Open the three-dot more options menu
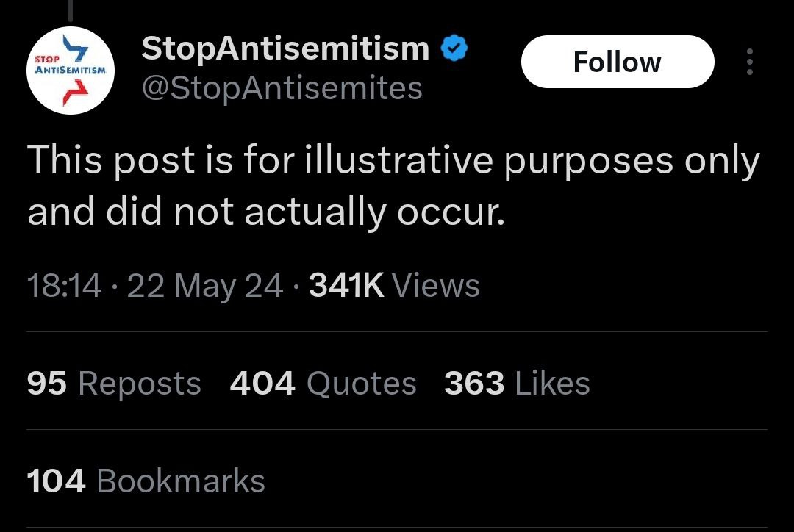 click(750, 62)
